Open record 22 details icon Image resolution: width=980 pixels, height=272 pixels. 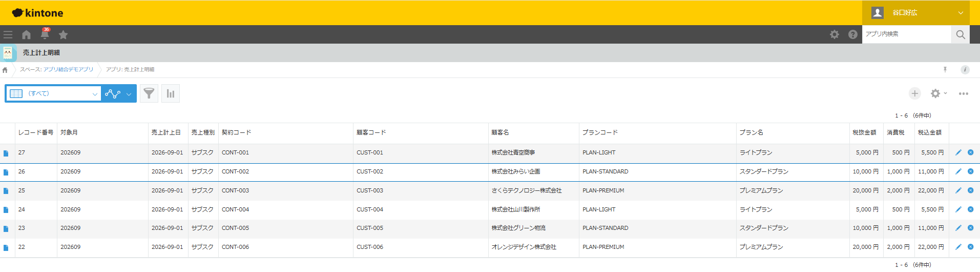coord(6,247)
